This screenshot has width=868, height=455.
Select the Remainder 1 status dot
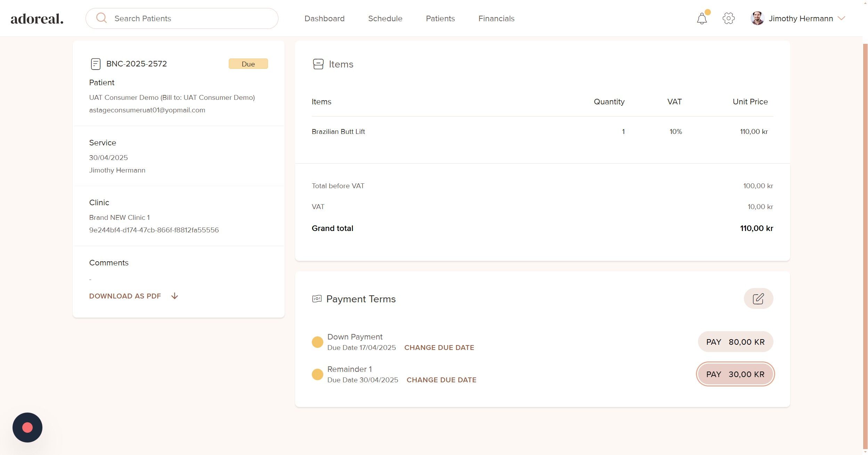click(x=317, y=374)
